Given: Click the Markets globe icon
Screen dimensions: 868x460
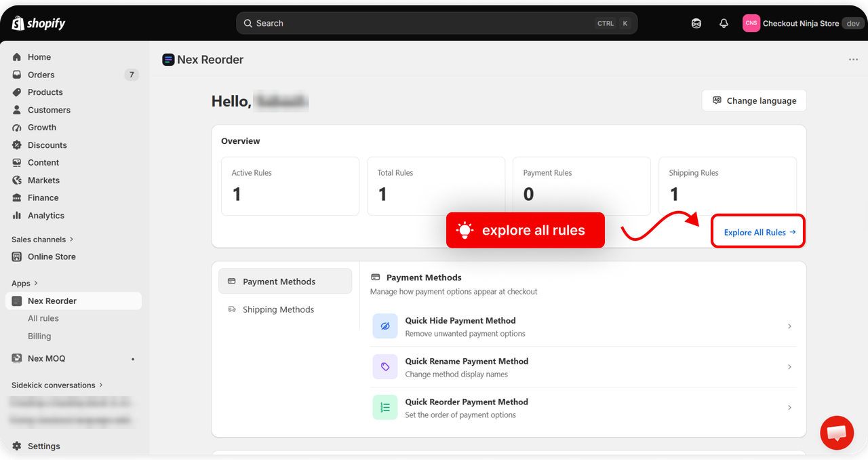Looking at the screenshot, I should [x=17, y=180].
